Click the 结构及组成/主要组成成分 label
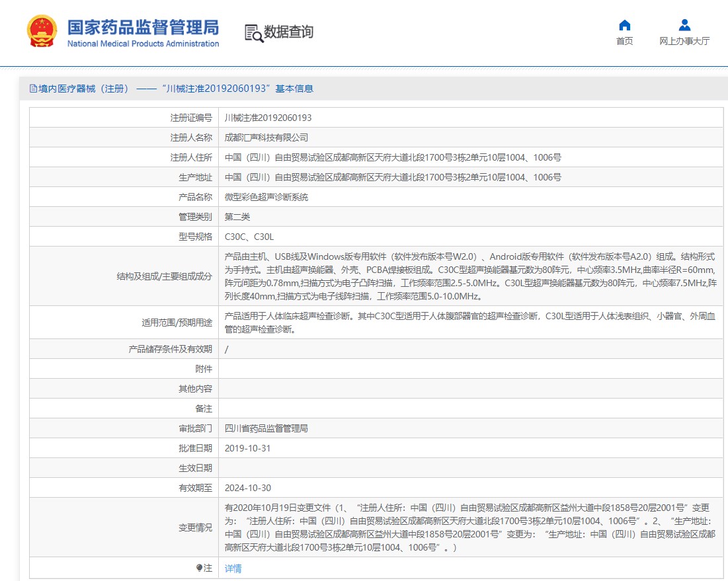This screenshot has width=728, height=581. (165, 276)
